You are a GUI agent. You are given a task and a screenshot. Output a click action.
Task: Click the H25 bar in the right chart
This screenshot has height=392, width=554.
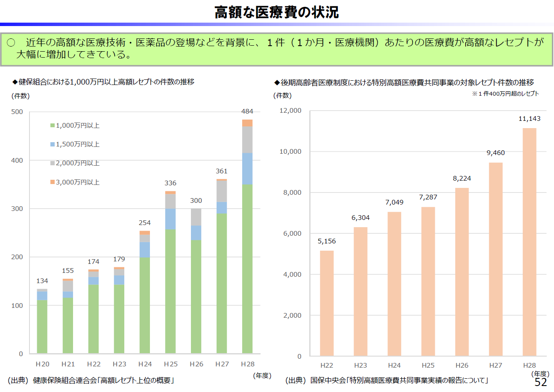[x=428, y=281]
